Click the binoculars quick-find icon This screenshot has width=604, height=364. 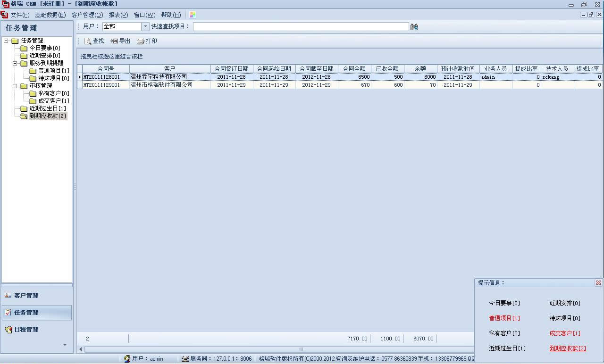(414, 27)
